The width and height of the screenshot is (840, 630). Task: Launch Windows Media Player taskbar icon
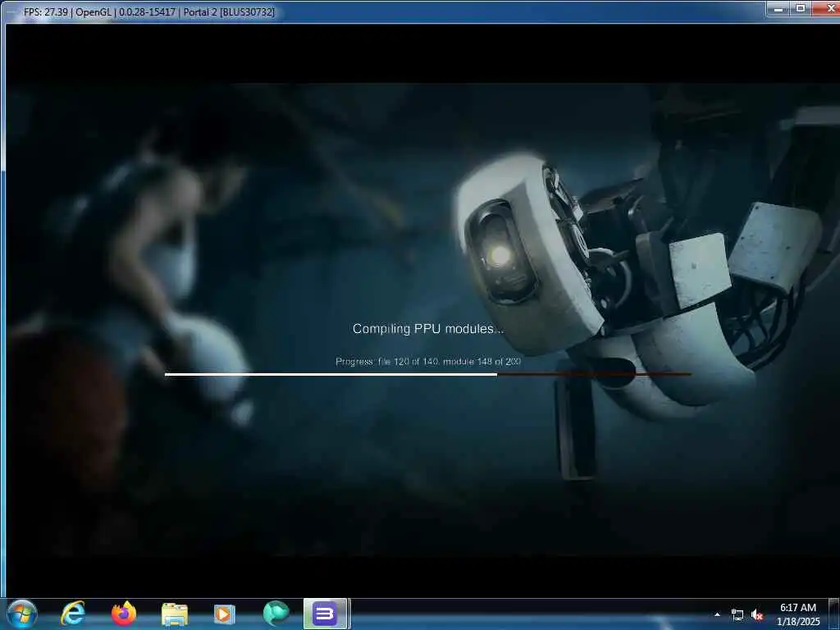pos(225,614)
